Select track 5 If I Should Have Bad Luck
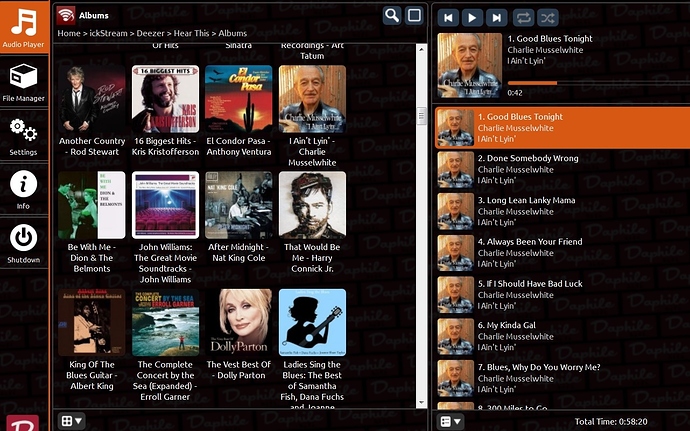690x431 pixels. [x=562, y=295]
